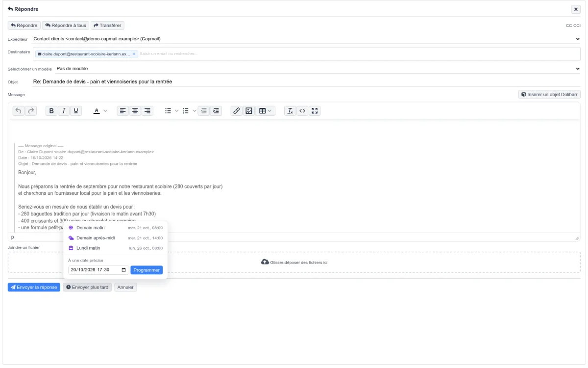Screen dimensions: 588x368
Task: Schedule for Demain après-midi
Action: point(115,238)
